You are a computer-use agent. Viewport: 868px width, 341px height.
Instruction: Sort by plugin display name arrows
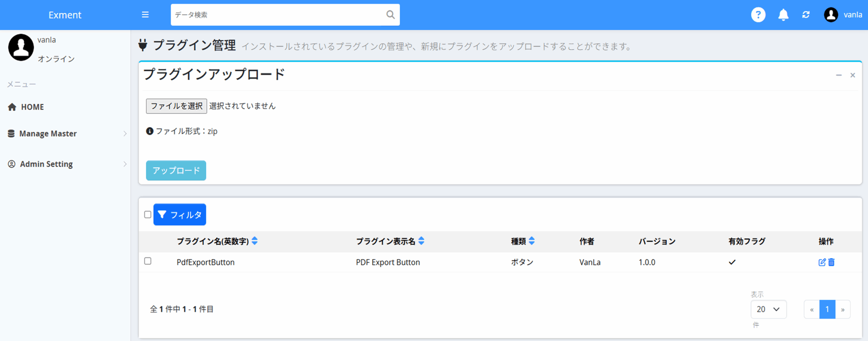[421, 241]
